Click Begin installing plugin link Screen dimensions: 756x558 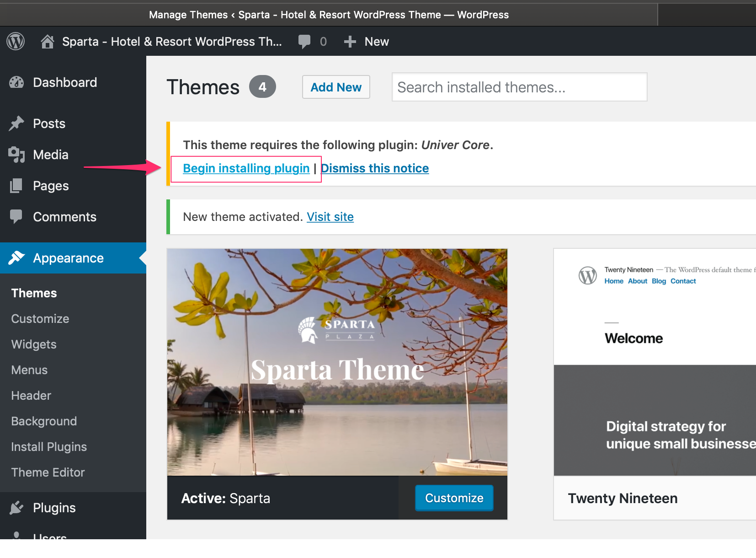point(246,168)
